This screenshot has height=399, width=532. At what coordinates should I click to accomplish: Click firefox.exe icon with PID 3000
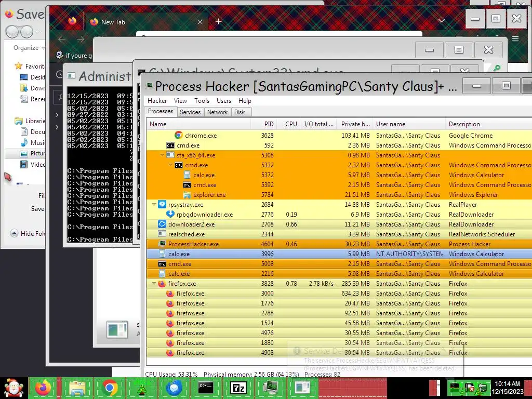click(170, 294)
